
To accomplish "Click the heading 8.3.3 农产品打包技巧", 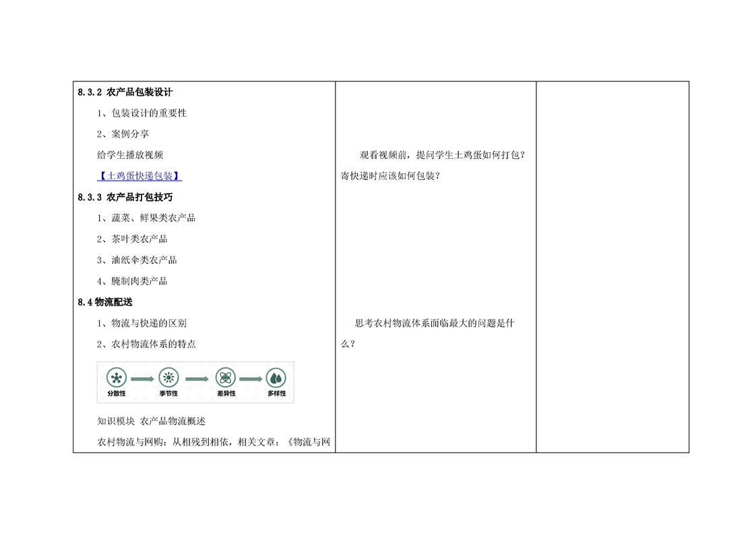I will [125, 197].
